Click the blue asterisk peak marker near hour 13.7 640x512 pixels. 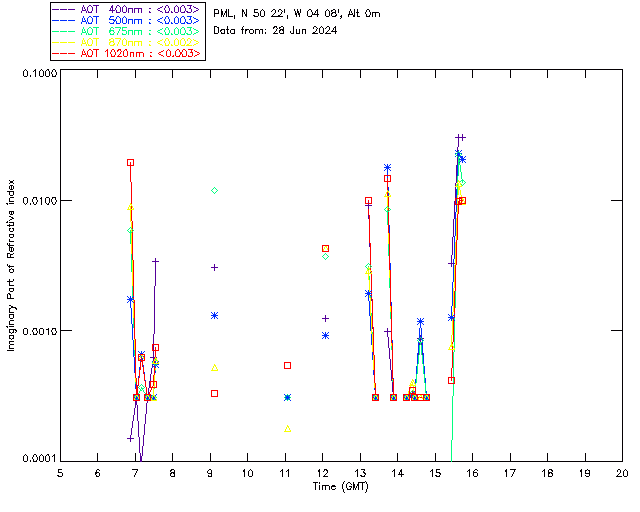click(x=387, y=168)
